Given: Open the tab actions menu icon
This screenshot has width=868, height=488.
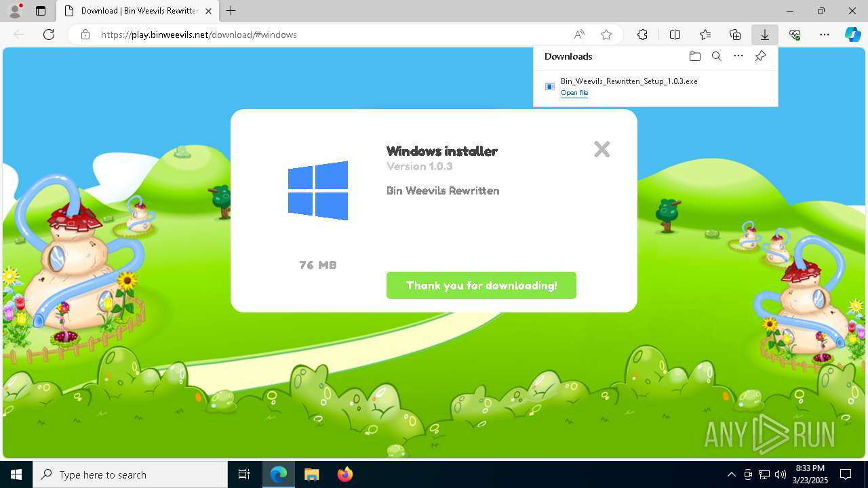Looking at the screenshot, I should click(41, 11).
